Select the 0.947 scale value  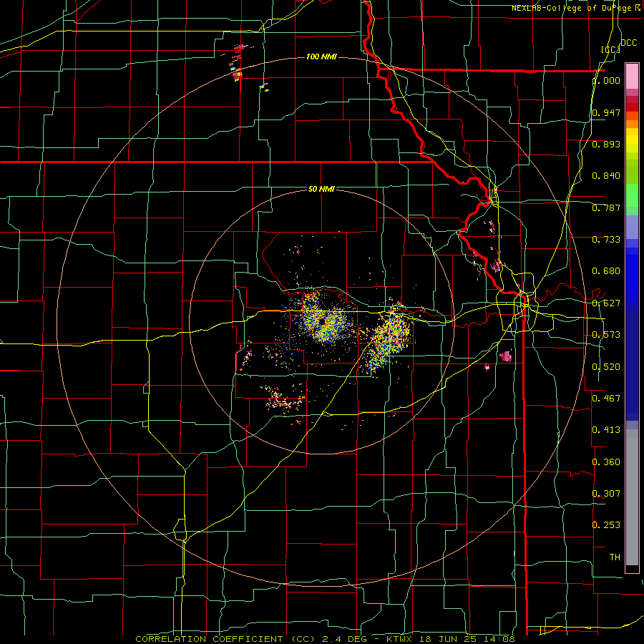(606, 112)
